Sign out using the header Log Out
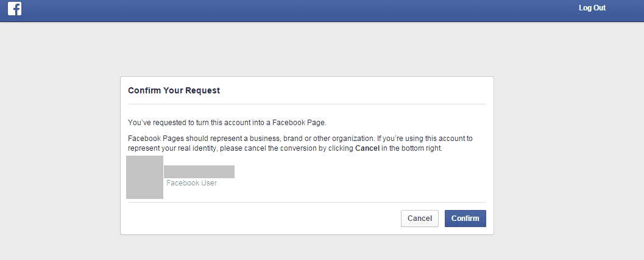The height and width of the screenshot is (260, 644). click(592, 8)
